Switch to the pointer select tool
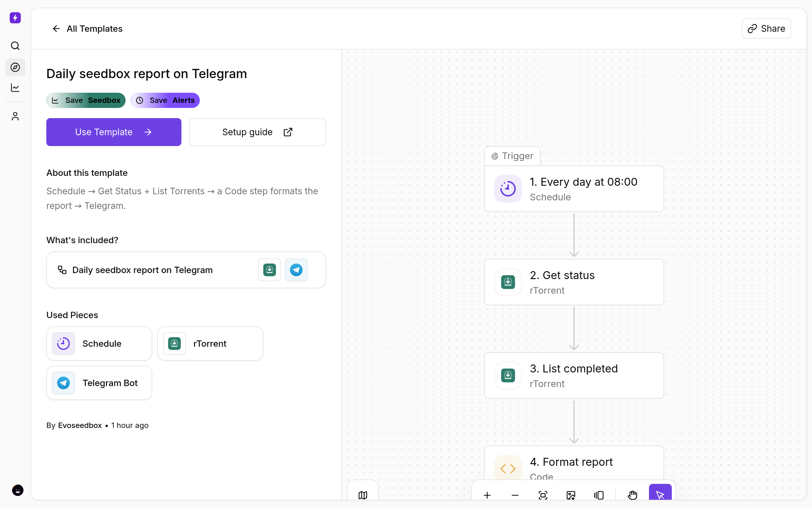 coord(660,492)
